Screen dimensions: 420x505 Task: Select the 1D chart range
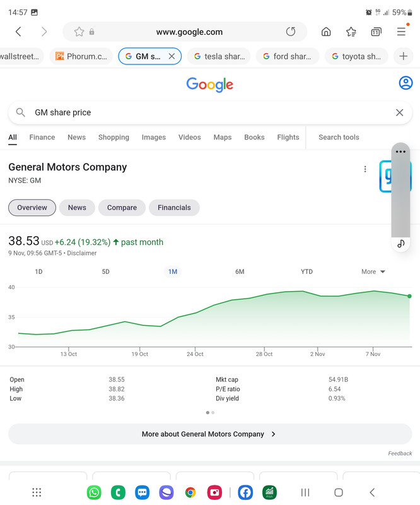pos(38,271)
